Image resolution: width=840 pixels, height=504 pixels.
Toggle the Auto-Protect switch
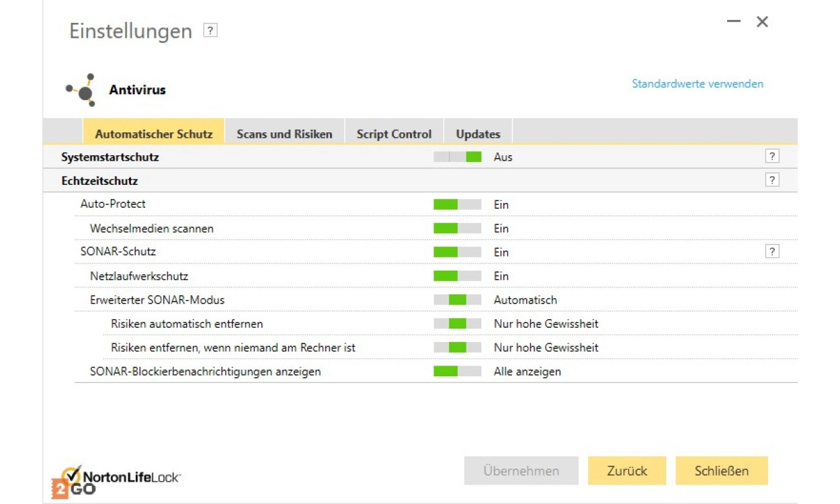(x=457, y=204)
